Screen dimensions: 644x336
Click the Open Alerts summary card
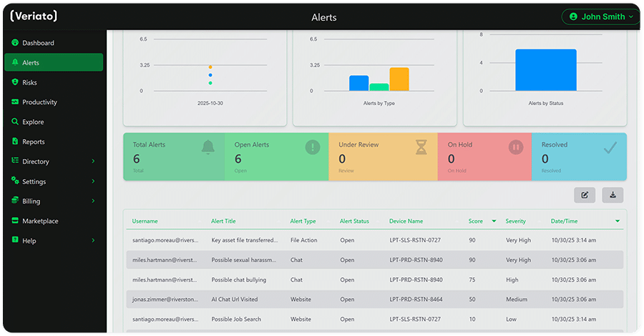(x=276, y=156)
